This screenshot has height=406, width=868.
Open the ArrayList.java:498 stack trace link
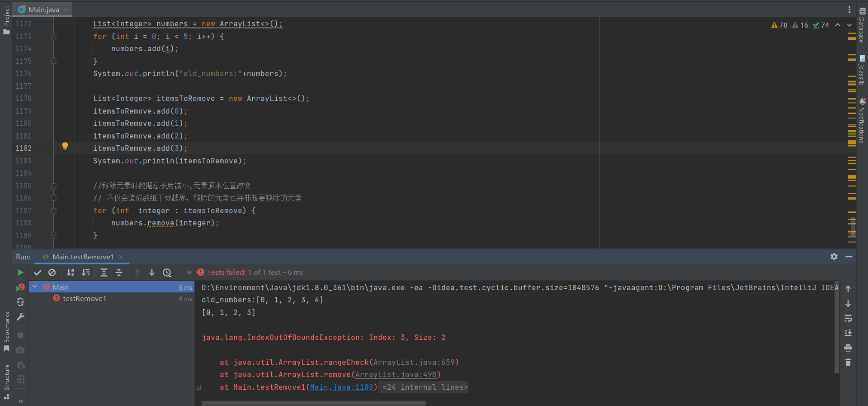click(x=396, y=375)
